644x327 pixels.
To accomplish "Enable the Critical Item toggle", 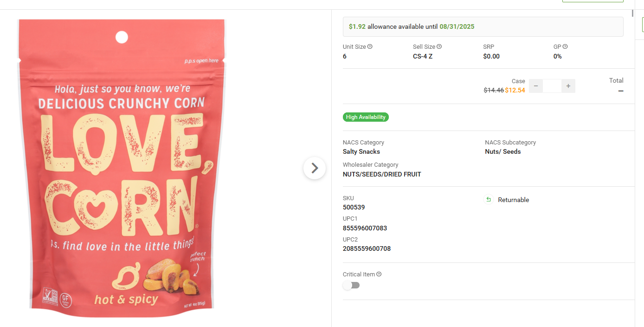I will 351,285.
